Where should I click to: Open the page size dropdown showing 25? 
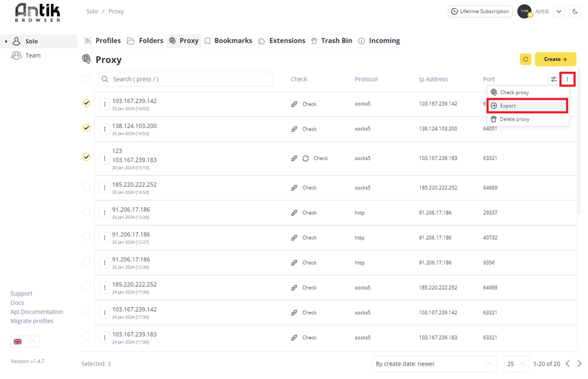click(x=516, y=364)
